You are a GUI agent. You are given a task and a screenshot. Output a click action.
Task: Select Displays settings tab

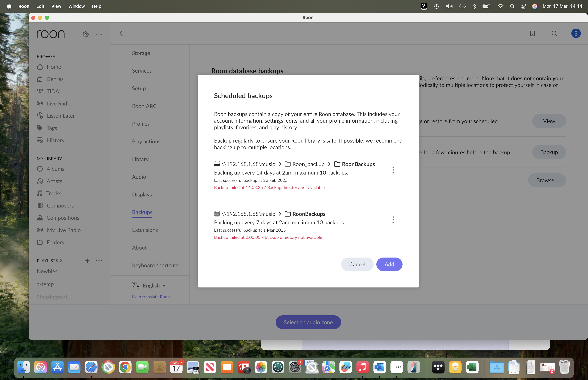pos(142,194)
